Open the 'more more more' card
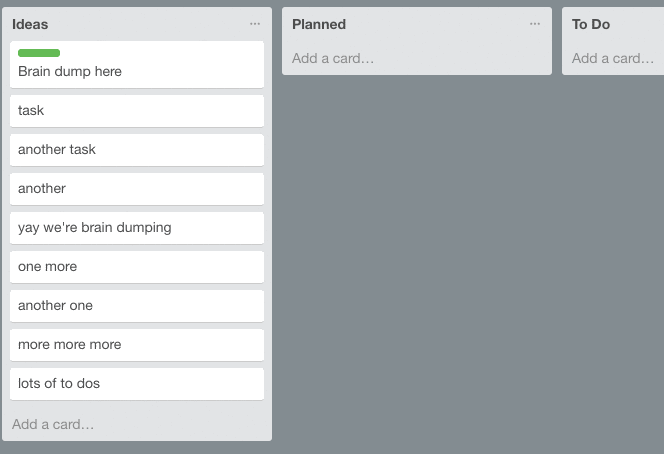 (137, 345)
